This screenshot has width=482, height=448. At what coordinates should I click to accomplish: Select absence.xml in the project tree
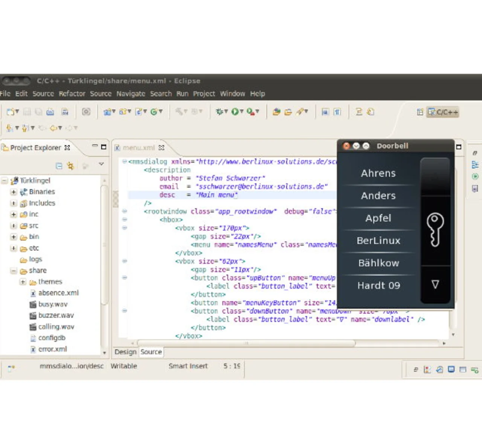pos(58,293)
